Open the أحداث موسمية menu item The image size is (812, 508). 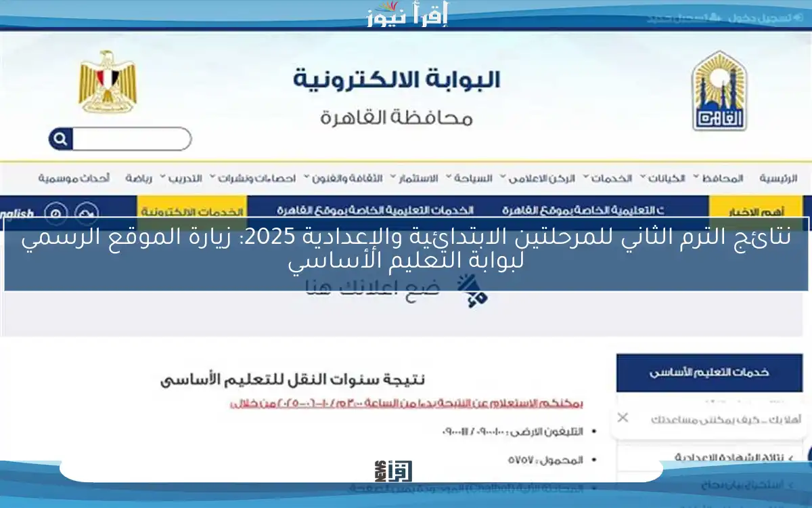click(x=74, y=179)
